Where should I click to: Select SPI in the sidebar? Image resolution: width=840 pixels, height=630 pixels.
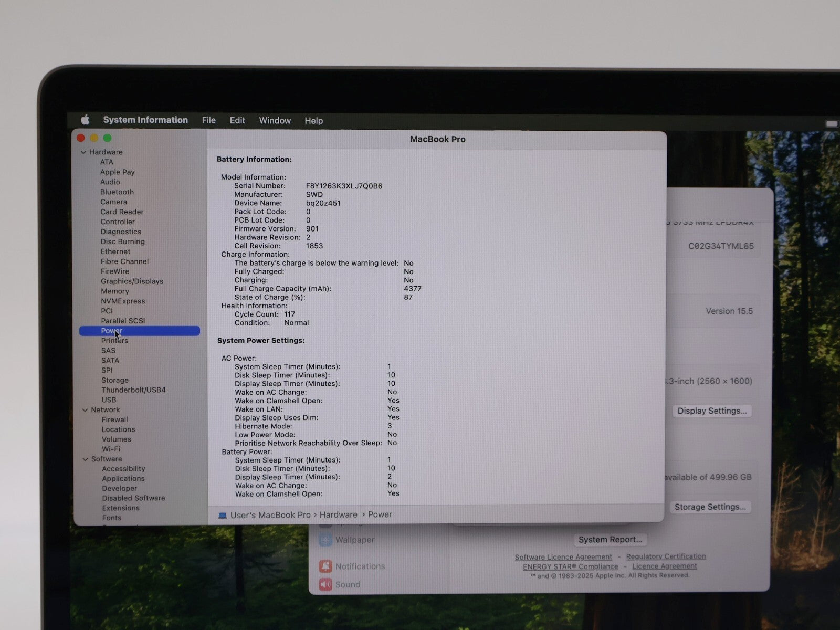[x=107, y=370]
